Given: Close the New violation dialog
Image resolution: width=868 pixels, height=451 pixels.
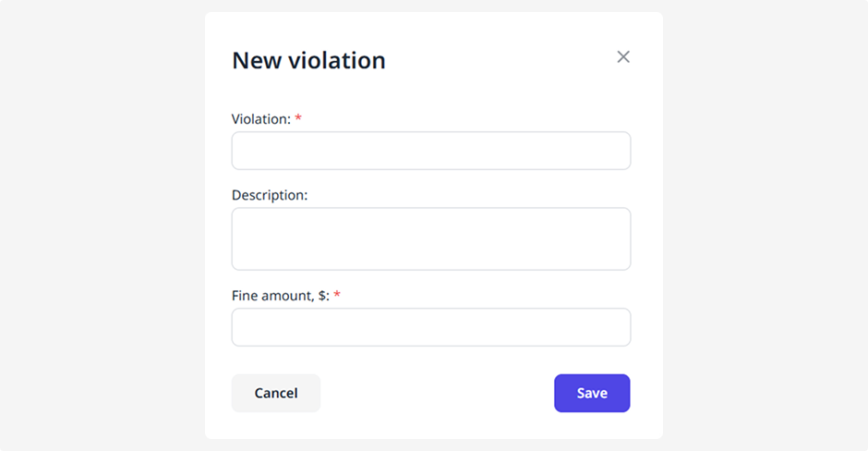Looking at the screenshot, I should (x=623, y=57).
